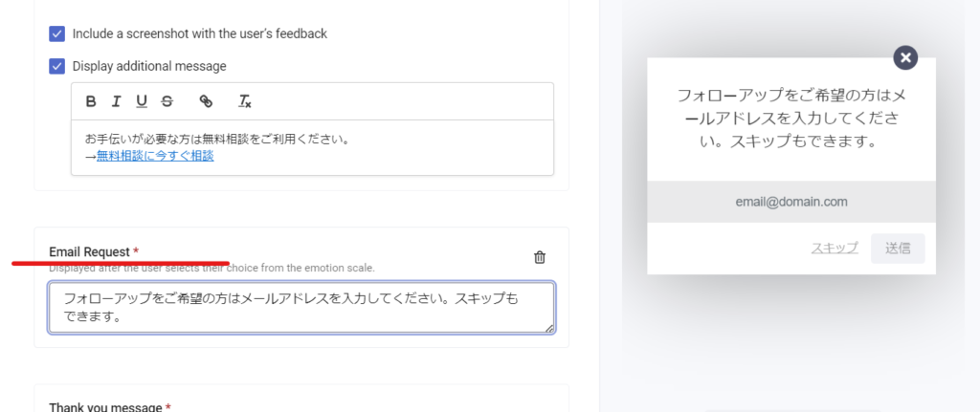Screen dimensions: 980x412
Task: Toggle underline formatting in message editor
Action: 142,101
